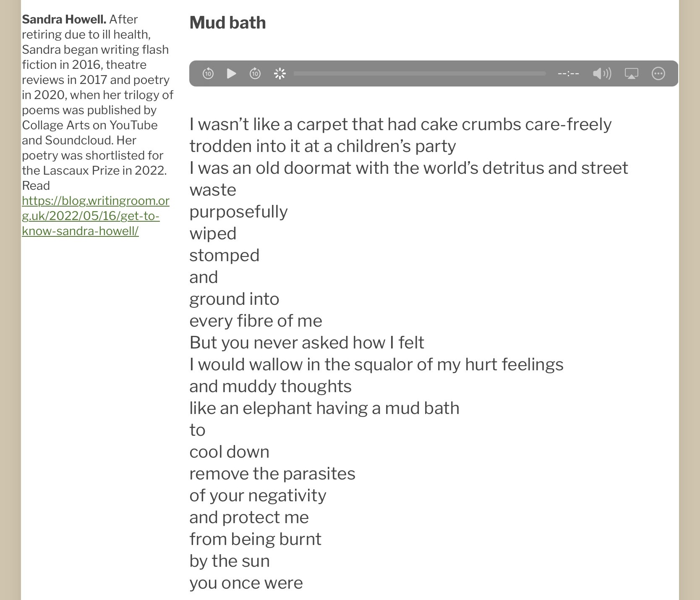The width and height of the screenshot is (700, 600).
Task: Click the final line "you once were"
Action: [x=246, y=583]
